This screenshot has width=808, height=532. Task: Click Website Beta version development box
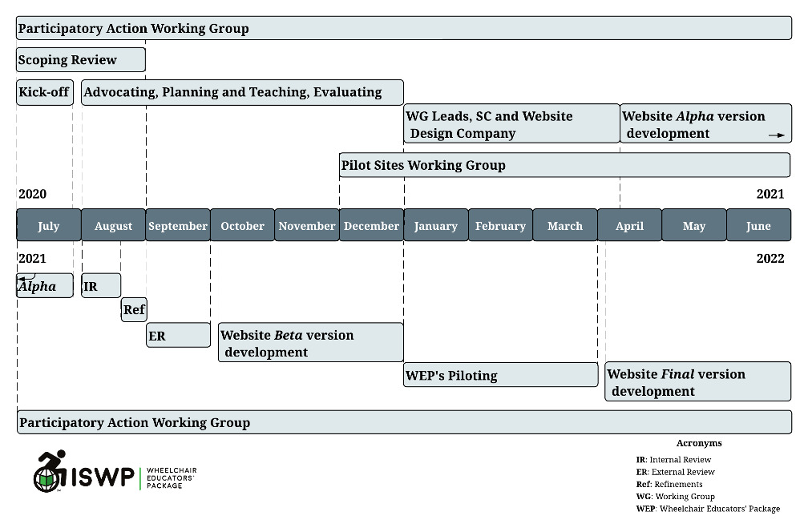[x=311, y=342]
